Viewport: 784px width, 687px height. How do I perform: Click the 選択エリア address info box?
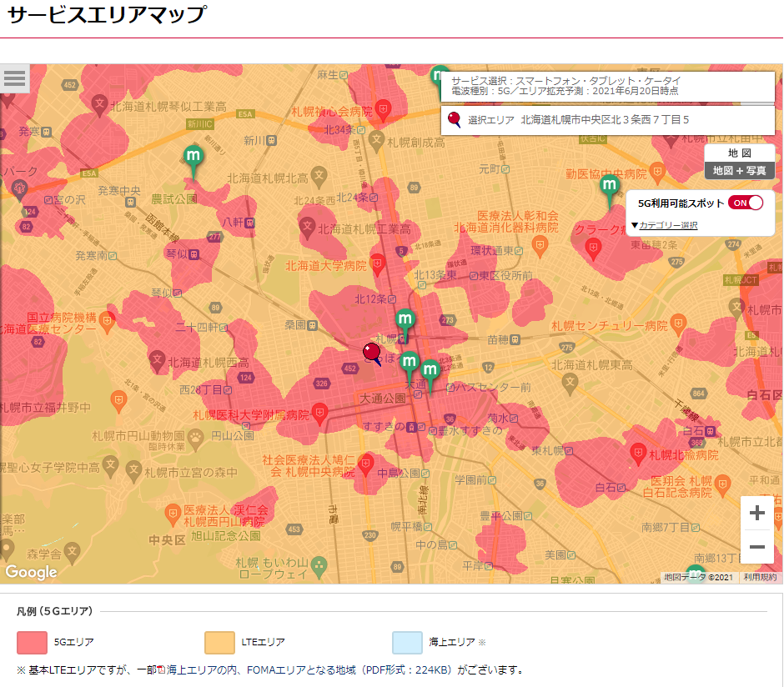[x=608, y=120]
